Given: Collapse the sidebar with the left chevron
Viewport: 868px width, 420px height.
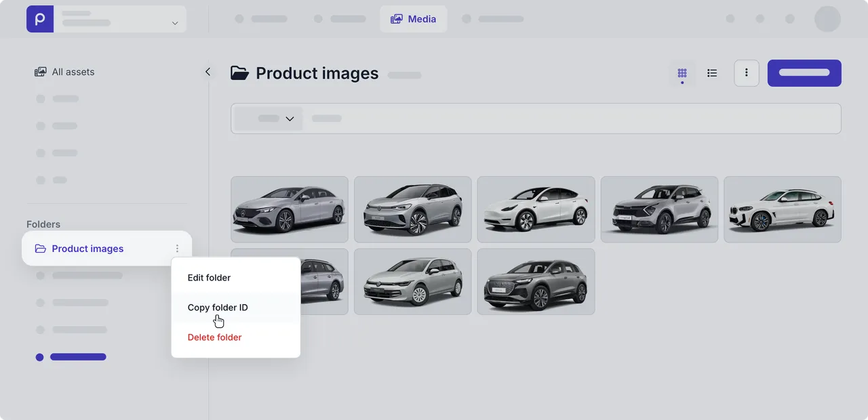Looking at the screenshot, I should point(208,72).
